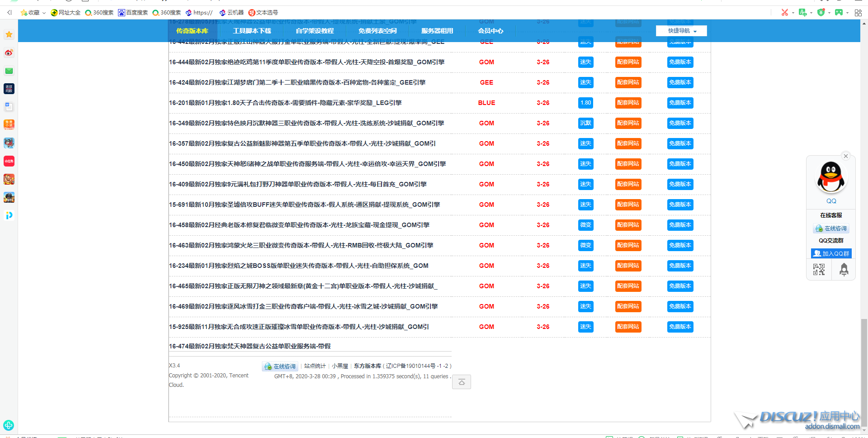Click the red scissors screenshot icon
Screen dimensions: 868x438
[x=784, y=13]
